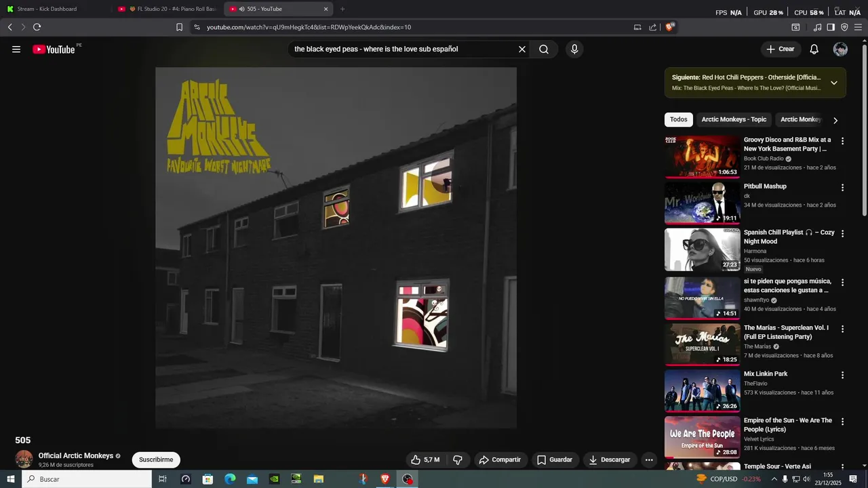Open options for Pitbull Mashup video
The height and width of the screenshot is (488, 868).
(x=842, y=188)
